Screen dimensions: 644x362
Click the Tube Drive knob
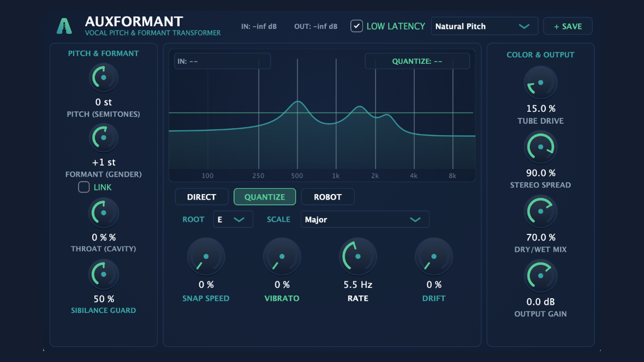coord(540,83)
